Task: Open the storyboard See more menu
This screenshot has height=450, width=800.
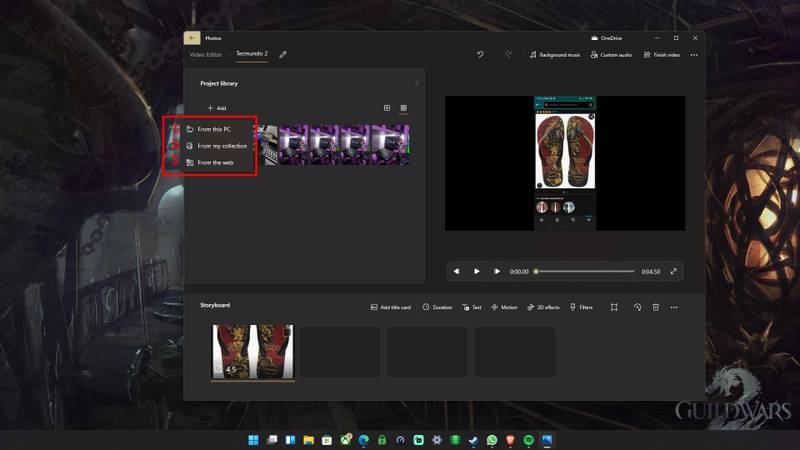Action: pyautogui.click(x=674, y=307)
